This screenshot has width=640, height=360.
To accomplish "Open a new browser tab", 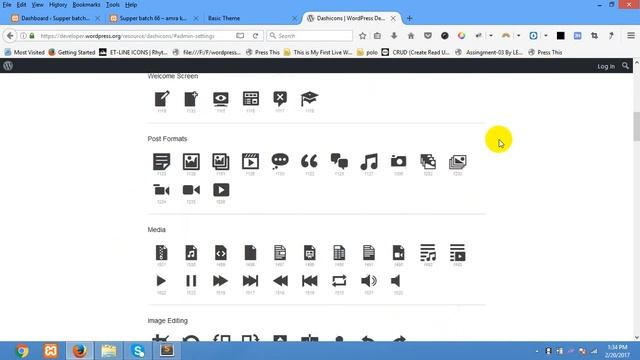I will (x=409, y=18).
